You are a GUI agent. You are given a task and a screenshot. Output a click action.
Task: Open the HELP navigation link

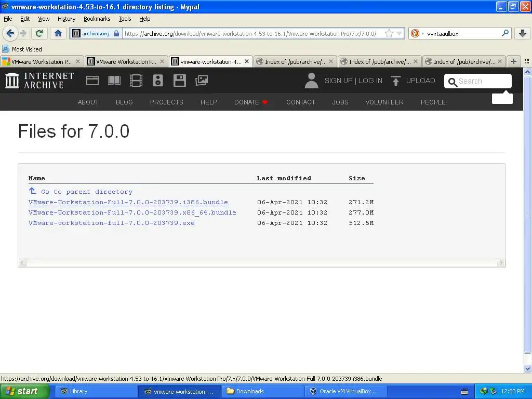(x=209, y=102)
